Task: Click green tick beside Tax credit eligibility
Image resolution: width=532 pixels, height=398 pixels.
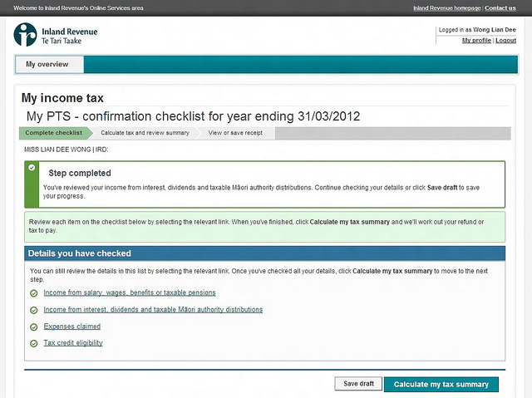Action: click(x=34, y=343)
